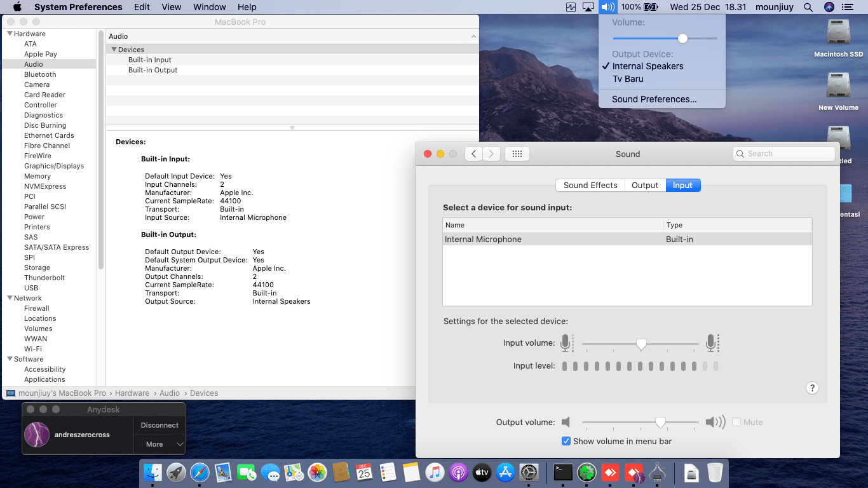Open System Preferences gear in Dock
Viewport: 868px width, 488px height.
point(529,472)
